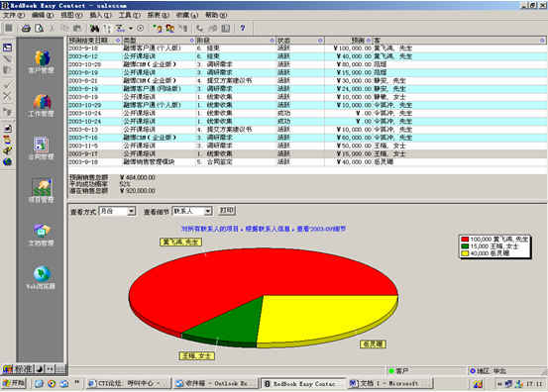Open the 客户管理 module in the sidebar
Screen dimensions: 548x392
click(42, 61)
